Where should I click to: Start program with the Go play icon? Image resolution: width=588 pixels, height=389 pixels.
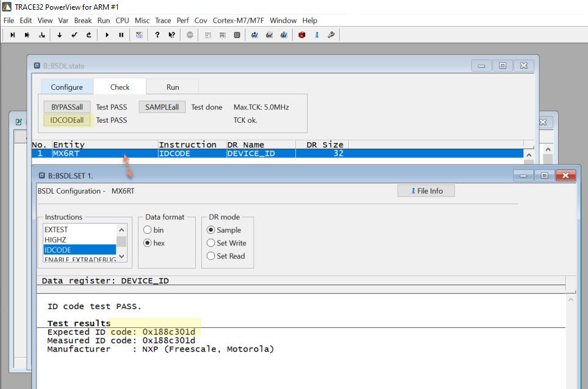coord(107,35)
